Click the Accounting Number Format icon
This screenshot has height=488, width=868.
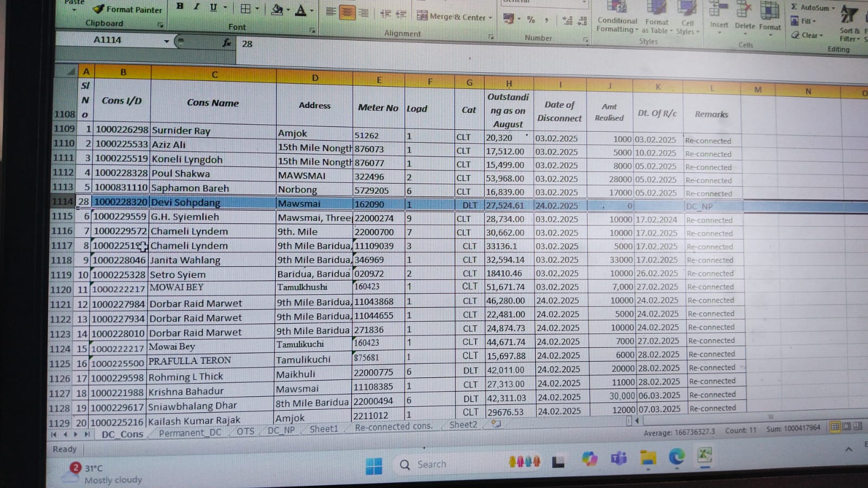coord(509,18)
